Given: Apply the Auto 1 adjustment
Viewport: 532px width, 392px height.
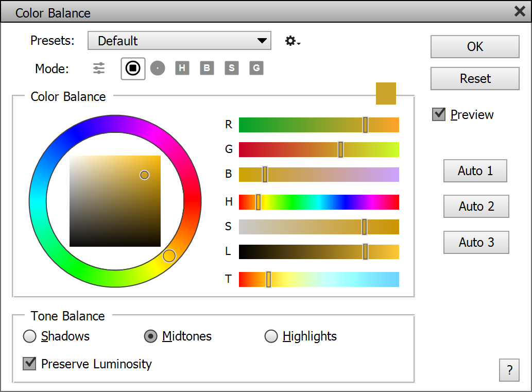Looking at the screenshot, I should [475, 171].
